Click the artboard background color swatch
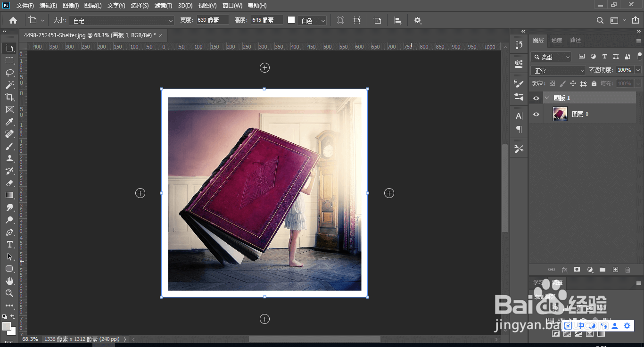 click(x=291, y=20)
